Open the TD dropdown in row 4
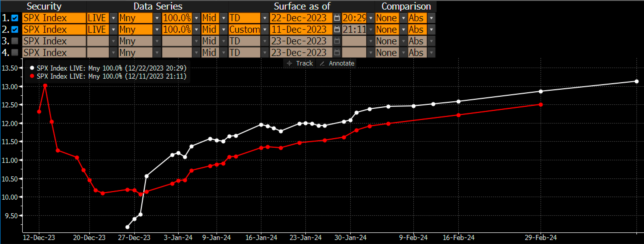 (x=265, y=53)
